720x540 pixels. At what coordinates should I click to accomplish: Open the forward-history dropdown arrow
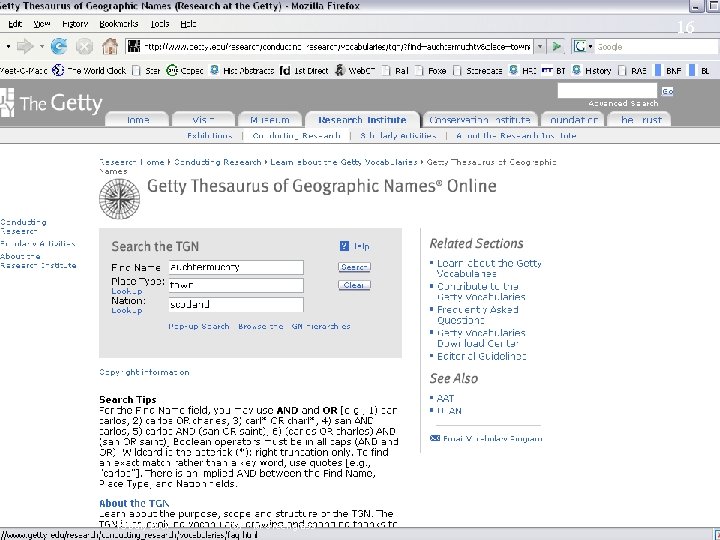41,46
